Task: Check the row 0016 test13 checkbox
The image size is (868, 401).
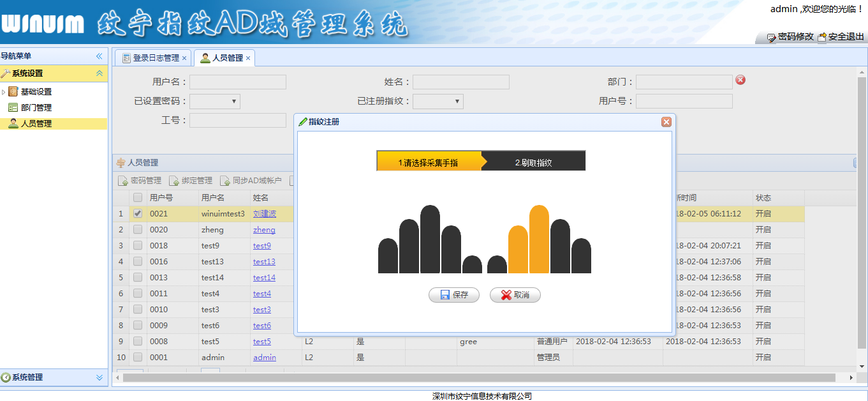Action: pos(138,262)
